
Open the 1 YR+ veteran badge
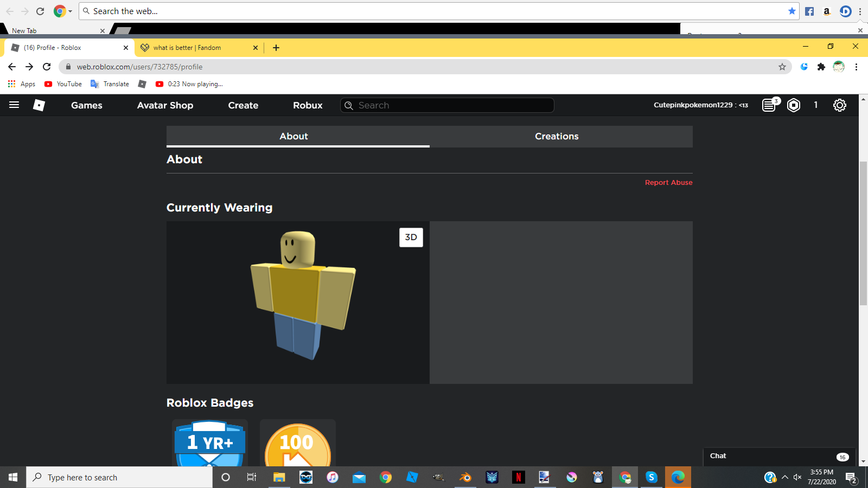210,443
